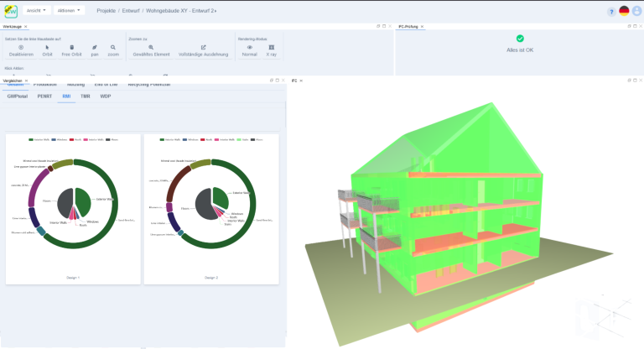This screenshot has height=349, width=644.
Task: Select the Free Orbit tool
Action: pos(71,50)
